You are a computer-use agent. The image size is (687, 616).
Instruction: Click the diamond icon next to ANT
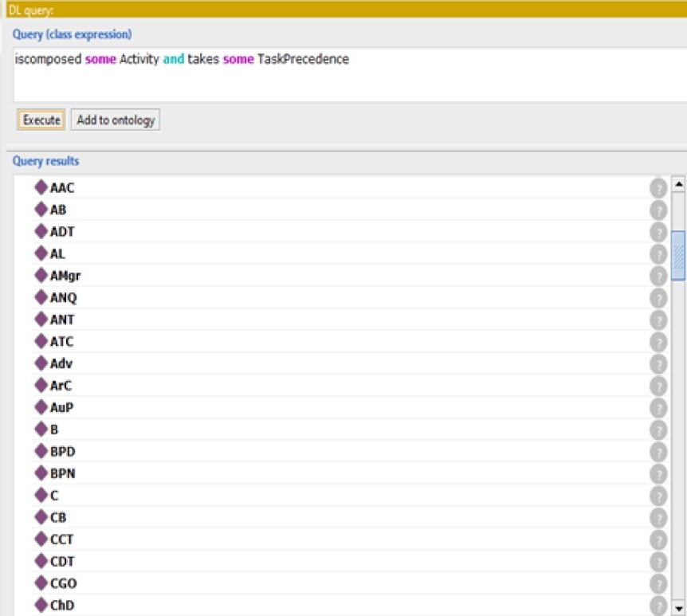[x=41, y=320]
